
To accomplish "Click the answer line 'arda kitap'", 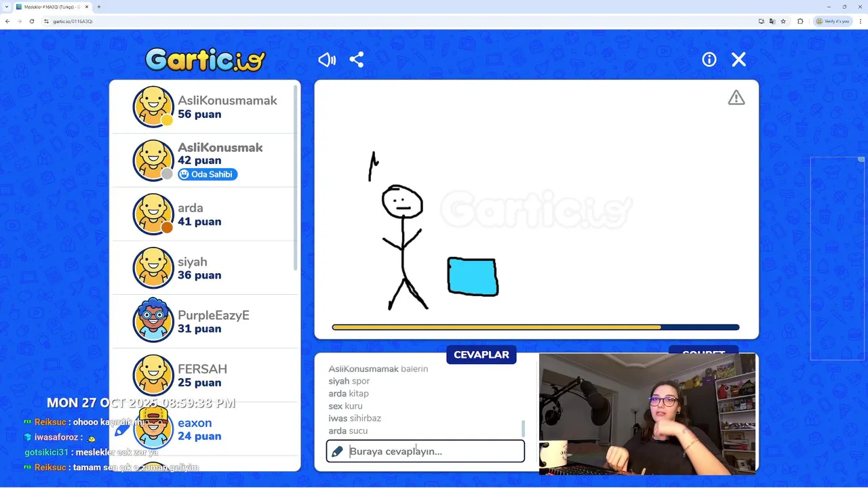I will coord(349,393).
